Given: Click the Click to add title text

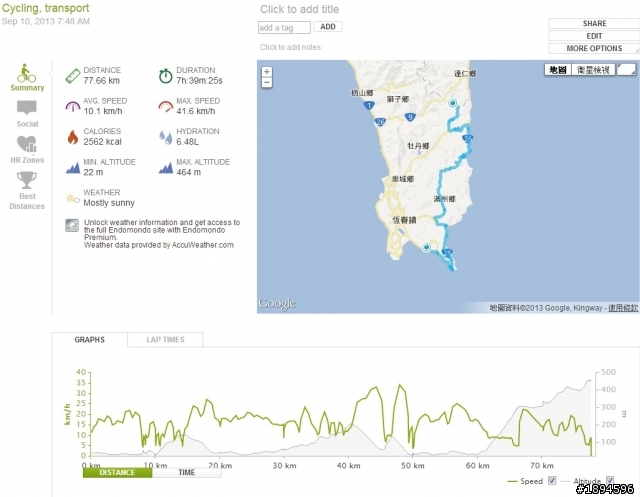Looking at the screenshot, I should (x=299, y=9).
